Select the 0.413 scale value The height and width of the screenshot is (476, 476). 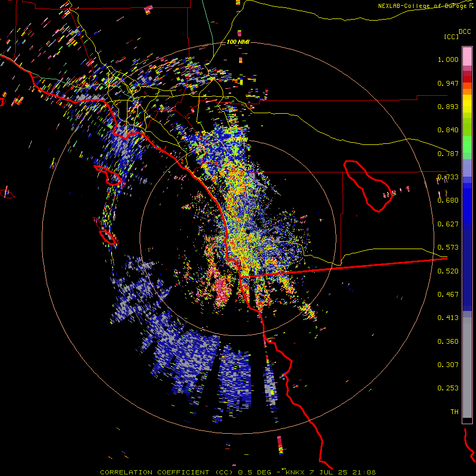click(448, 318)
